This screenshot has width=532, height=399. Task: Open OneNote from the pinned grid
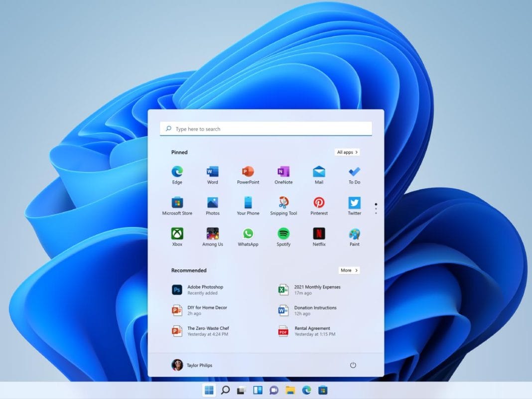(x=283, y=175)
